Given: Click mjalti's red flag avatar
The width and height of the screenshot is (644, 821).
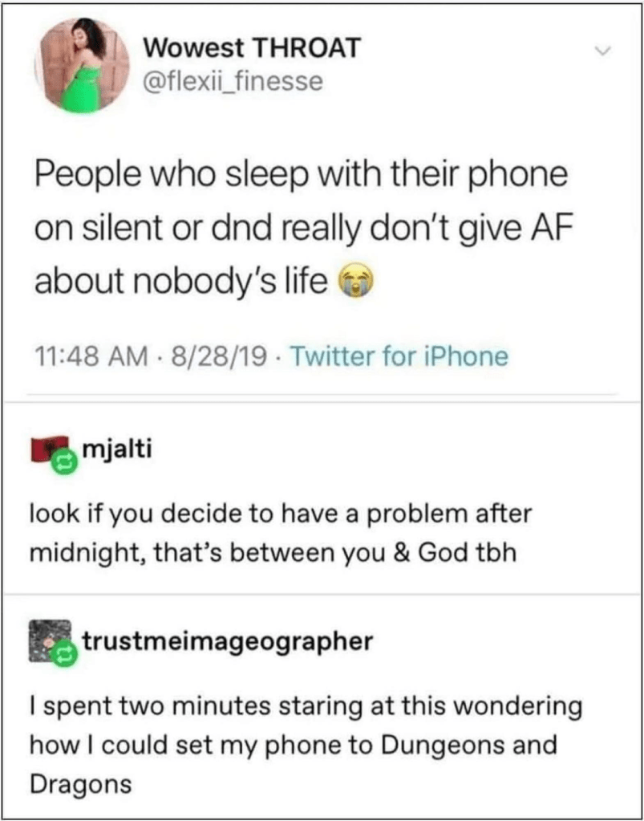Looking at the screenshot, I should click(50, 449).
